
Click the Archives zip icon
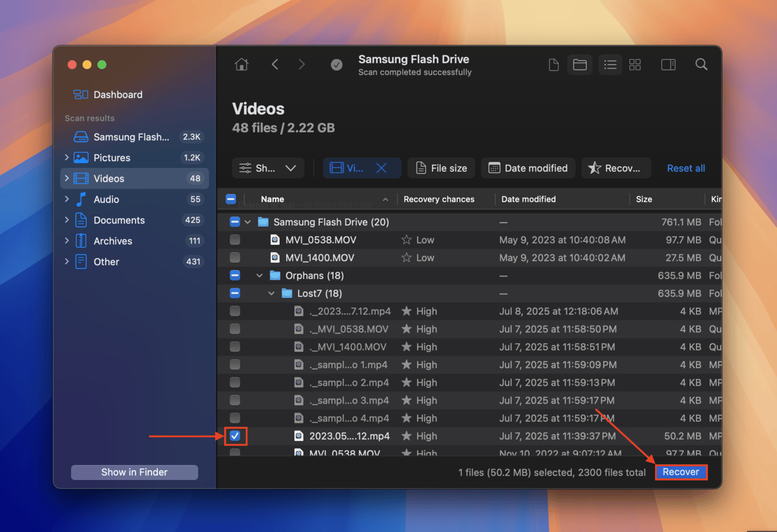pyautogui.click(x=81, y=241)
